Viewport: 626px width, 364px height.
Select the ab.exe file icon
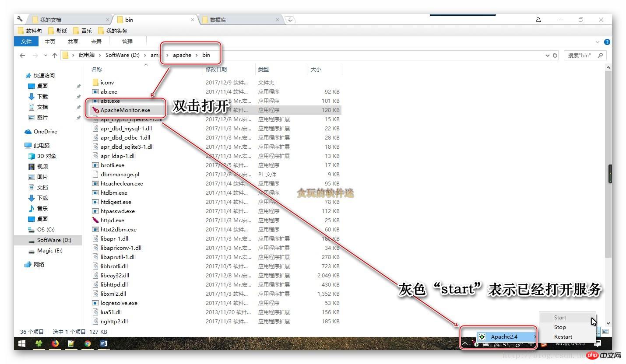96,91
